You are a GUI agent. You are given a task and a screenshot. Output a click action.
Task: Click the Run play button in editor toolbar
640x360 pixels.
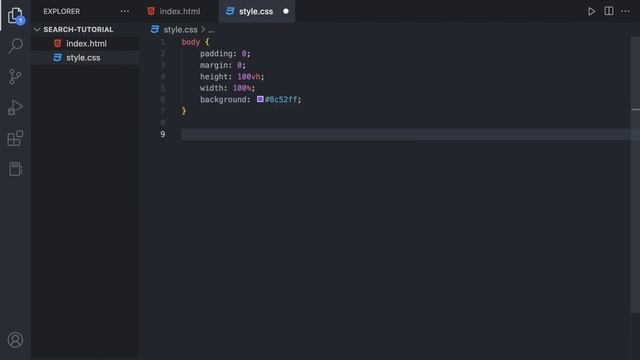tap(591, 11)
